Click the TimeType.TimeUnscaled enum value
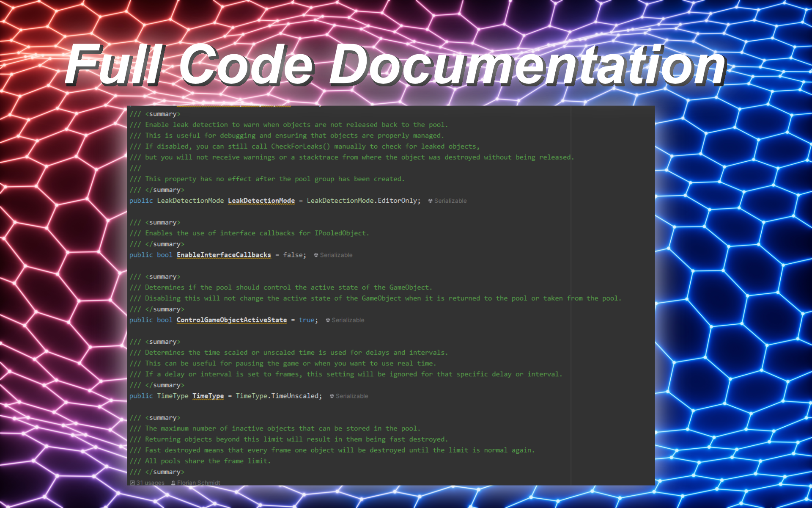The image size is (812, 508). click(278, 396)
